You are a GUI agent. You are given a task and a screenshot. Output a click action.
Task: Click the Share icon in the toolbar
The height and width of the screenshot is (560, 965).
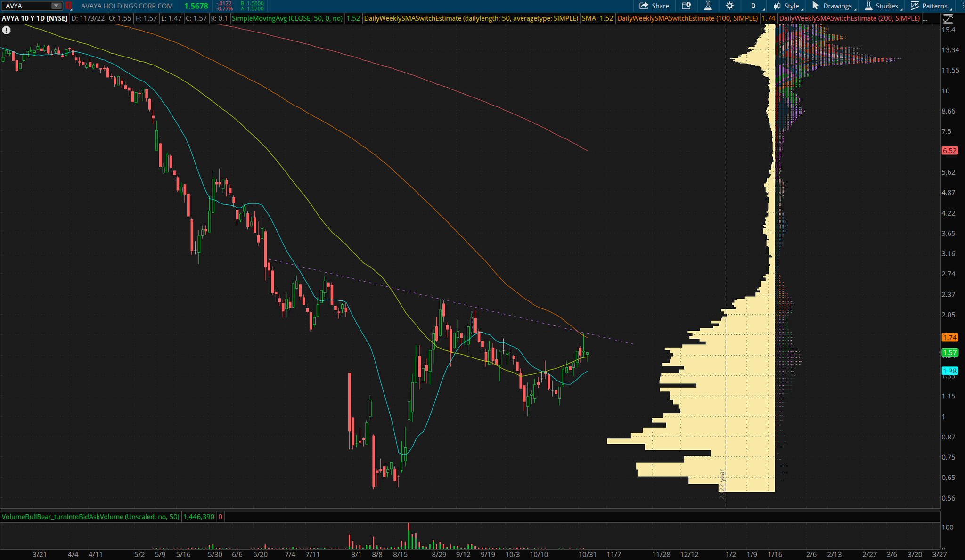tap(644, 6)
